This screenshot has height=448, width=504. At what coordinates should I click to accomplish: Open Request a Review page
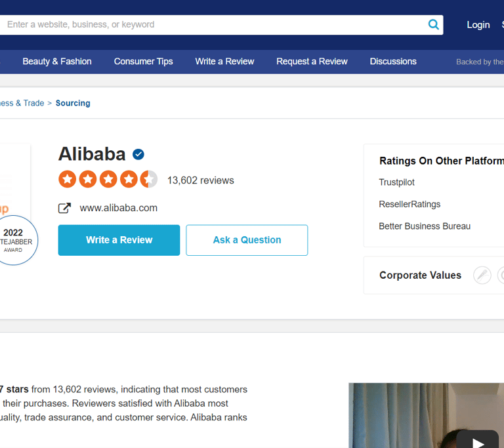pyautogui.click(x=312, y=62)
